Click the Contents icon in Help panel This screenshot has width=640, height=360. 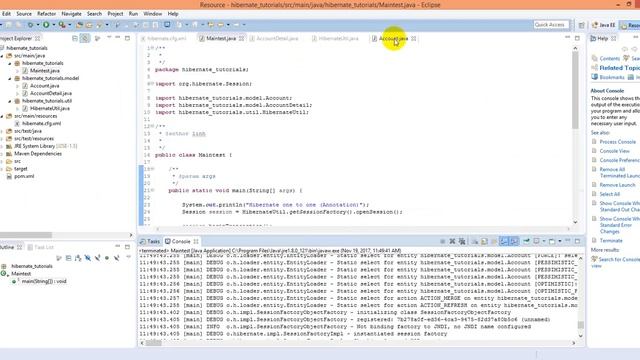click(595, 58)
